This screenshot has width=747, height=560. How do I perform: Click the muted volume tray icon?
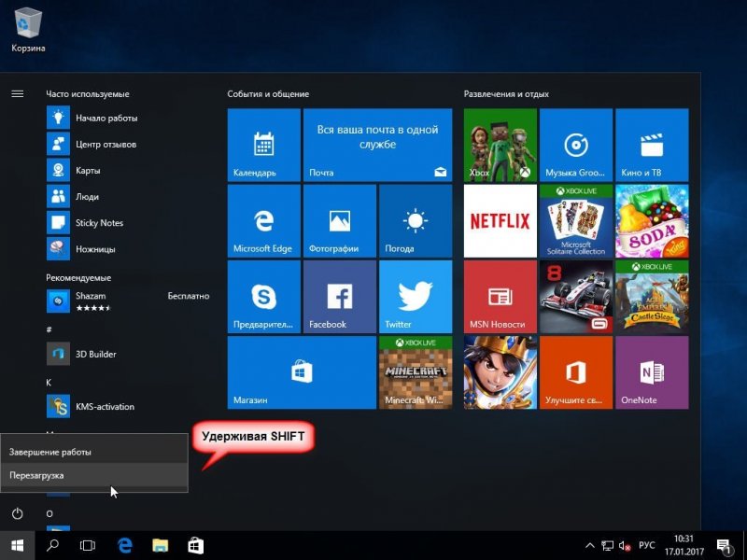pos(625,546)
